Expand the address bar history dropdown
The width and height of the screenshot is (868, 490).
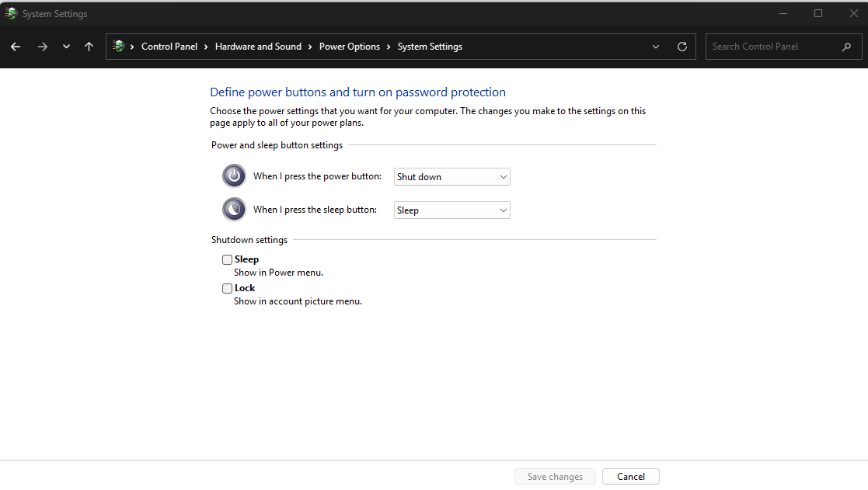pos(656,47)
